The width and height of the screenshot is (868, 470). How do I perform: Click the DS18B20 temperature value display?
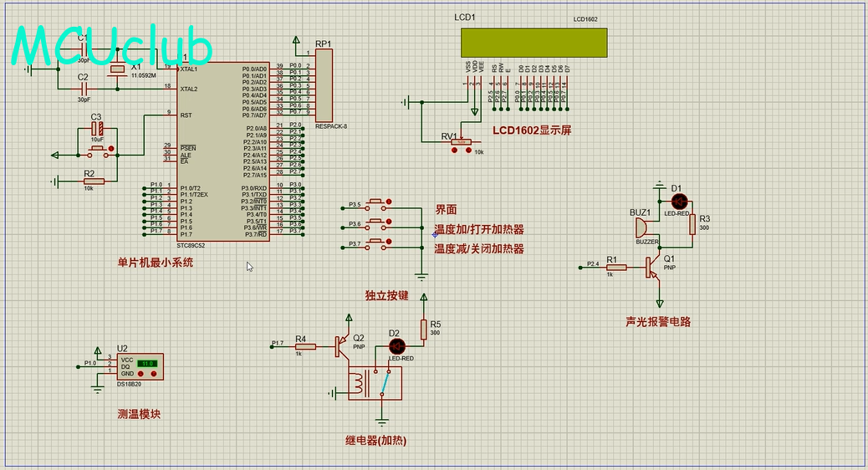point(147,364)
